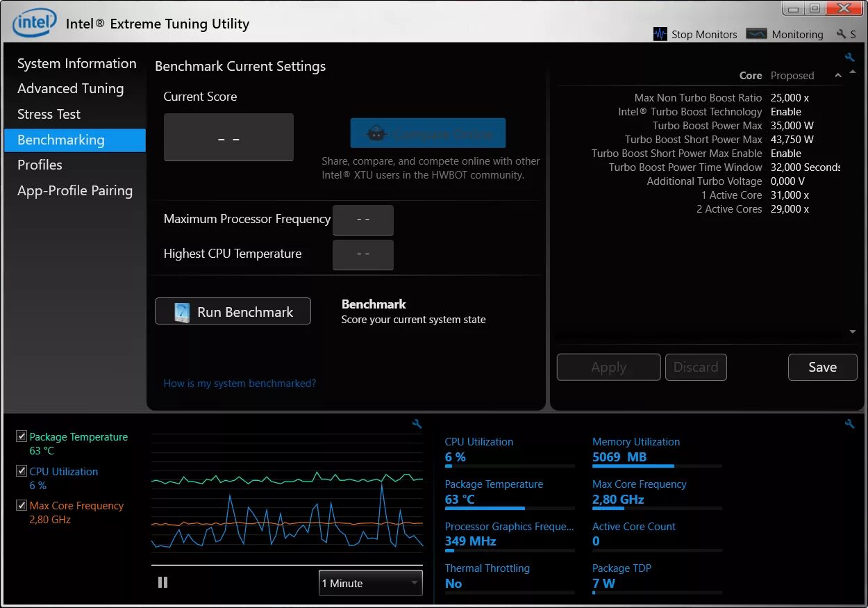
Task: Pause the monitoring graph
Action: 163,582
